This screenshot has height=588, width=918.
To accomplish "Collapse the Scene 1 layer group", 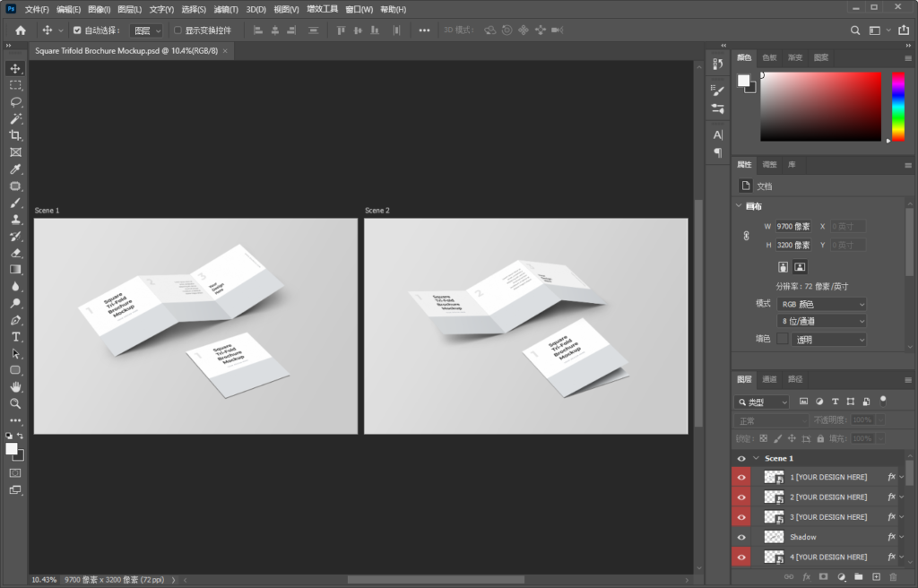I will (x=756, y=459).
